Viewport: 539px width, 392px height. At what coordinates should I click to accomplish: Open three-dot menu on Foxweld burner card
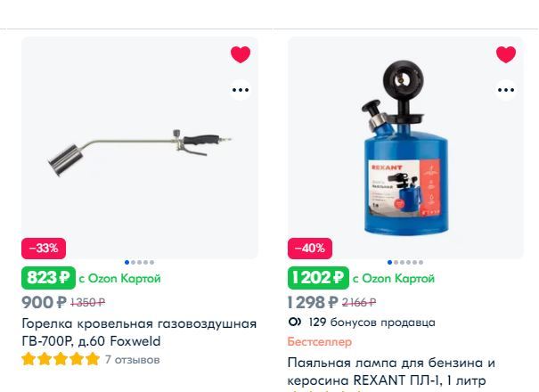pyautogui.click(x=241, y=90)
